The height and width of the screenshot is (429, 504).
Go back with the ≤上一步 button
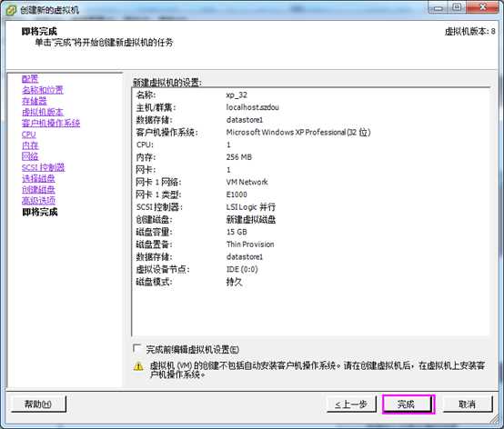(x=351, y=404)
